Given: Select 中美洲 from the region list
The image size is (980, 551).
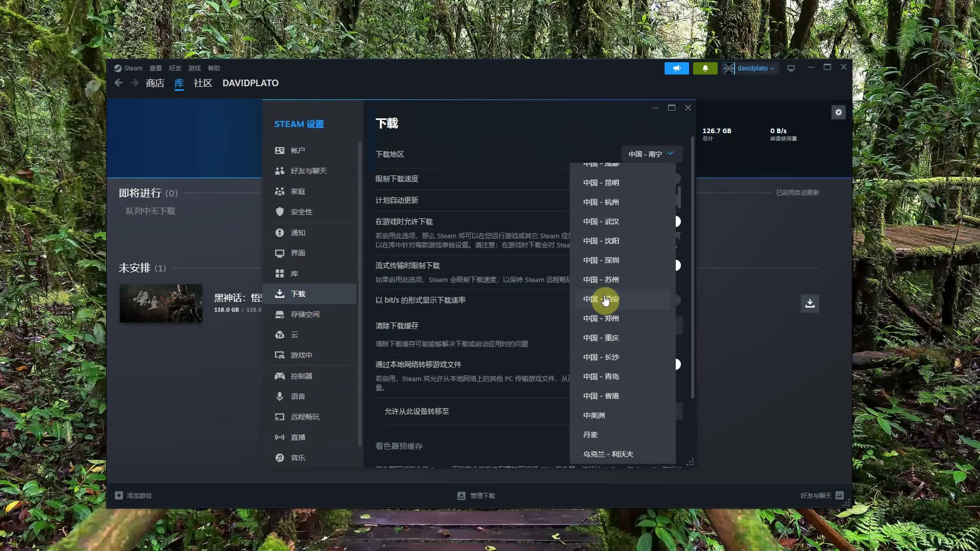Looking at the screenshot, I should click(623, 415).
